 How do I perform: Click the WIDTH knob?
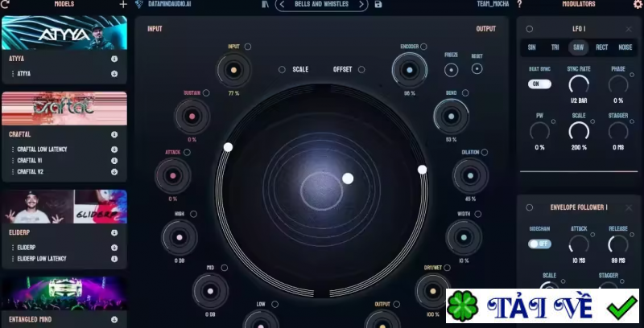click(x=464, y=237)
